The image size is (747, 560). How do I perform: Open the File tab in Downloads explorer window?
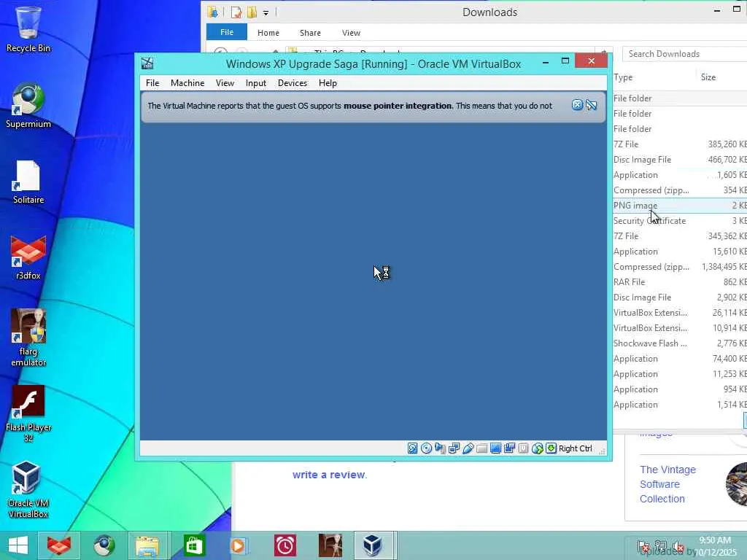227,32
